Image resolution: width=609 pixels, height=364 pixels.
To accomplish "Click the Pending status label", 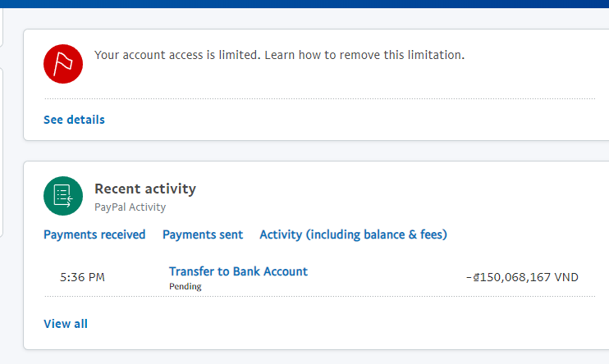I will click(185, 287).
